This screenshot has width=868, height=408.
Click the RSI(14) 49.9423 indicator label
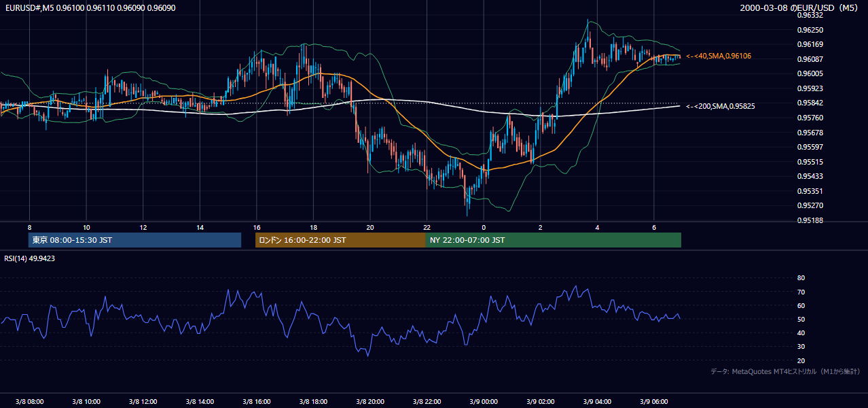click(30, 258)
